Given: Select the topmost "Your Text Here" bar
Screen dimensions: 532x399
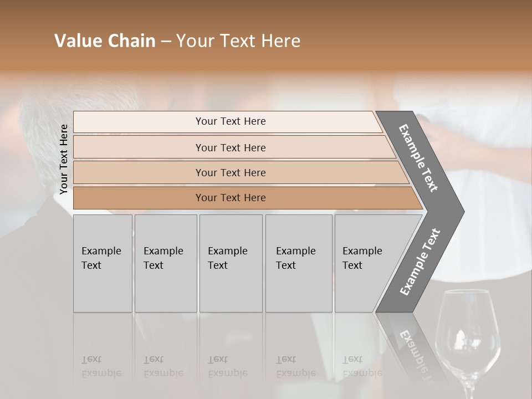Looking at the screenshot, I should [230, 121].
